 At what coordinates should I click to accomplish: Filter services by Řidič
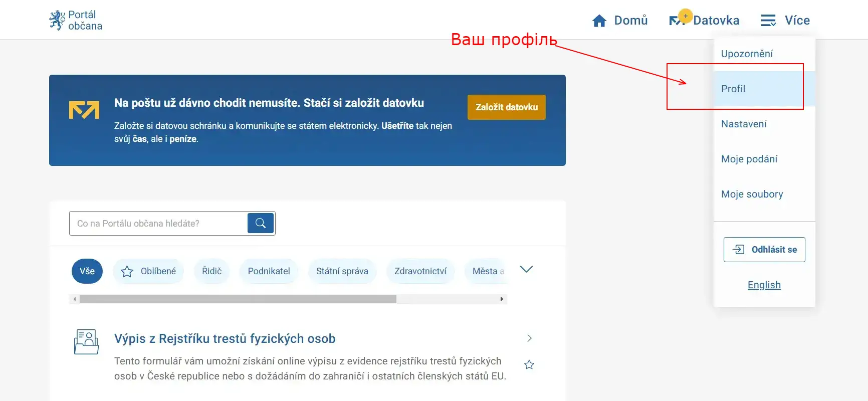coord(212,271)
